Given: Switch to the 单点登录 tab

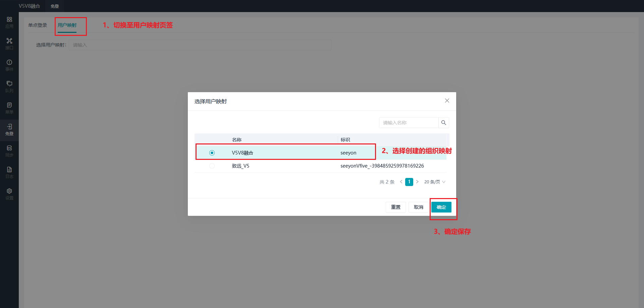Looking at the screenshot, I should pyautogui.click(x=38, y=25).
